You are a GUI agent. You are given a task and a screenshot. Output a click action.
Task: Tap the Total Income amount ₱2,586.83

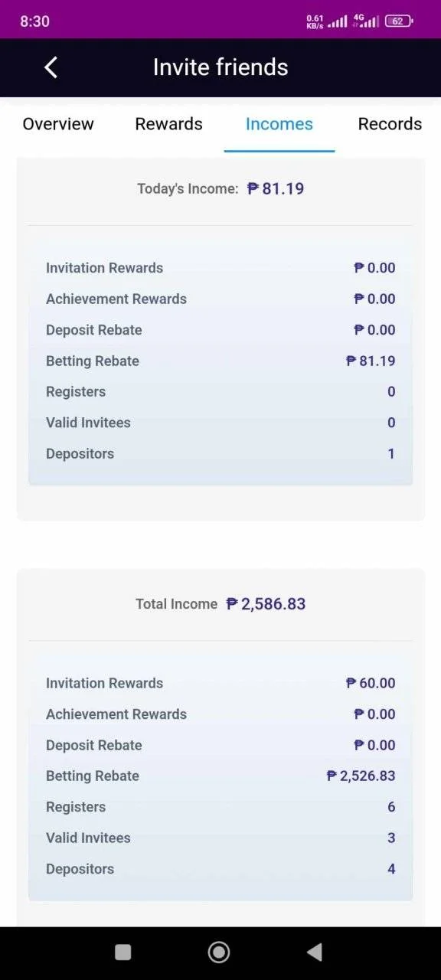pyautogui.click(x=266, y=603)
